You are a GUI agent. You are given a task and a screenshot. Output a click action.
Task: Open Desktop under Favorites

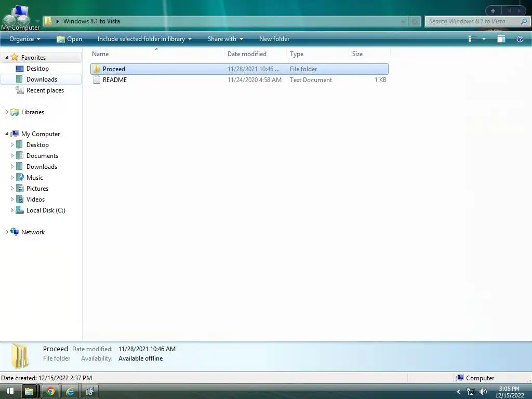click(x=37, y=69)
